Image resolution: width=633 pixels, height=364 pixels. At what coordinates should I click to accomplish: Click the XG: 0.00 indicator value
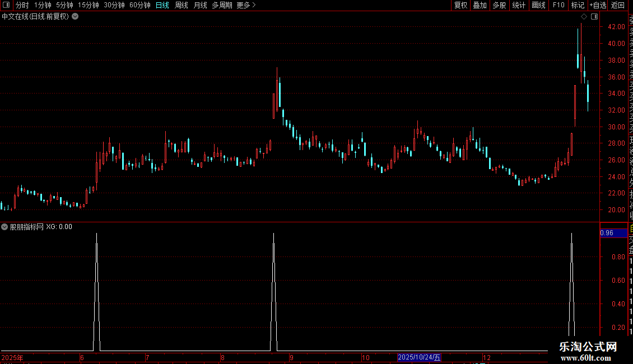pyautogui.click(x=59, y=227)
